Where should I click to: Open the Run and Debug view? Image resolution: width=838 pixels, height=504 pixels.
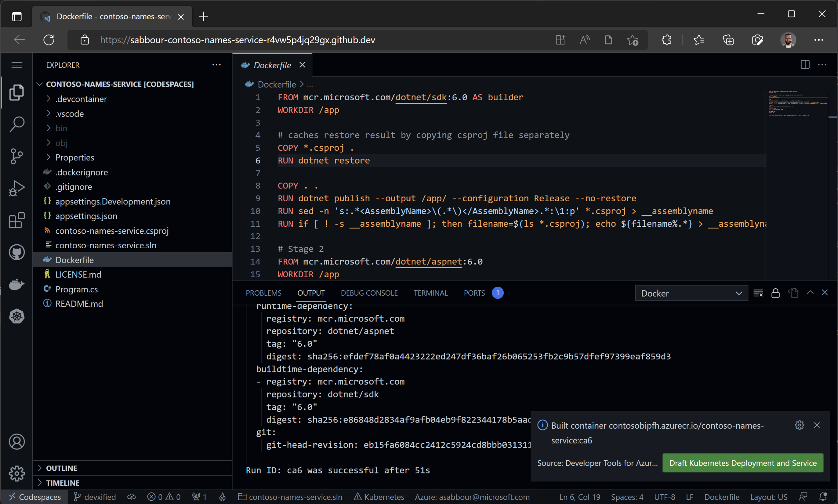16,188
